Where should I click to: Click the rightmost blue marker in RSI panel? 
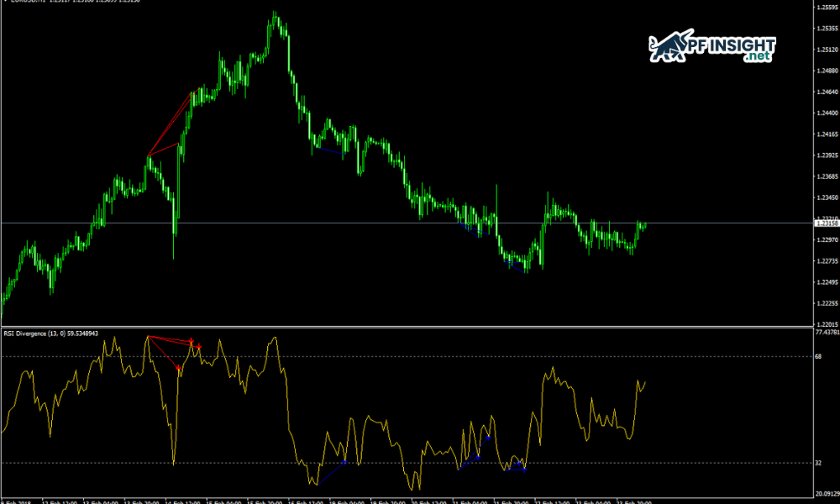click(x=525, y=470)
